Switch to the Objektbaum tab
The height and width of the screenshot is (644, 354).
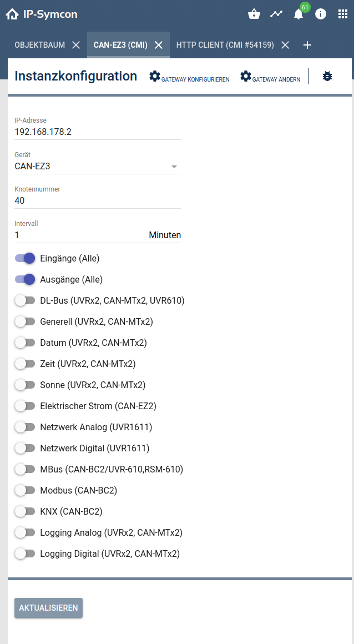pos(39,45)
